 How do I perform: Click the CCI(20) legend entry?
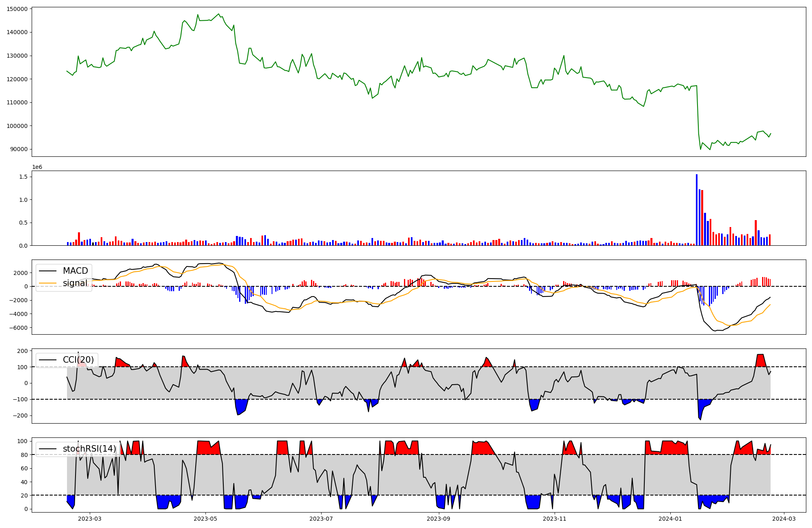point(78,360)
